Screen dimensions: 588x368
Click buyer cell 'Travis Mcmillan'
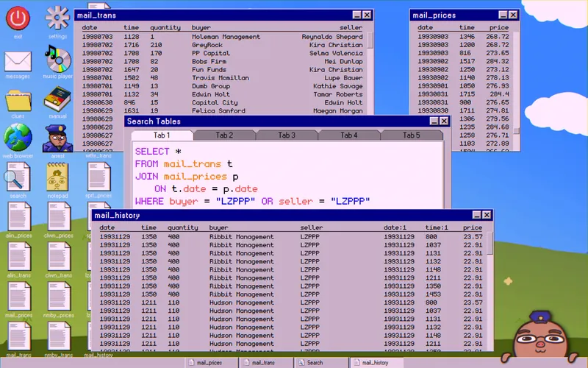220,78
